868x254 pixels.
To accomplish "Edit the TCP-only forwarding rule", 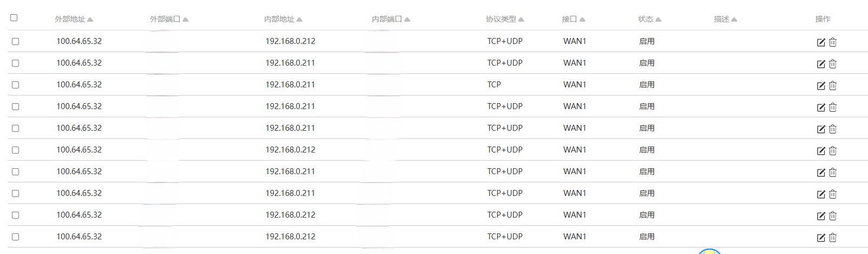I will pyautogui.click(x=821, y=86).
